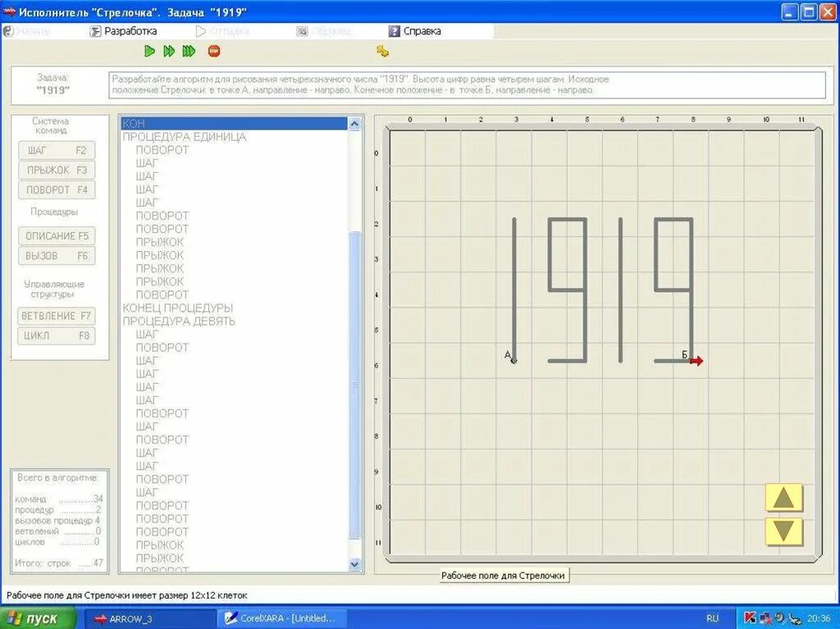Stop execution with the red stop icon

pyautogui.click(x=214, y=52)
